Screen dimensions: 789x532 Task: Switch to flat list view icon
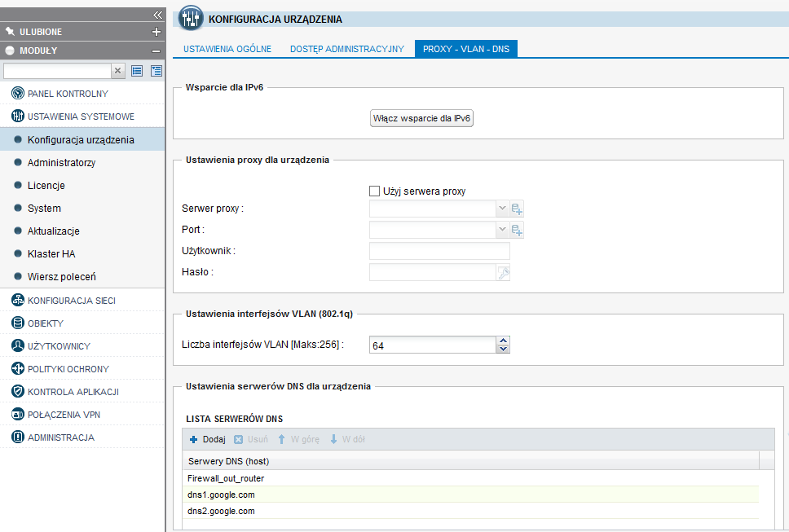(x=137, y=71)
